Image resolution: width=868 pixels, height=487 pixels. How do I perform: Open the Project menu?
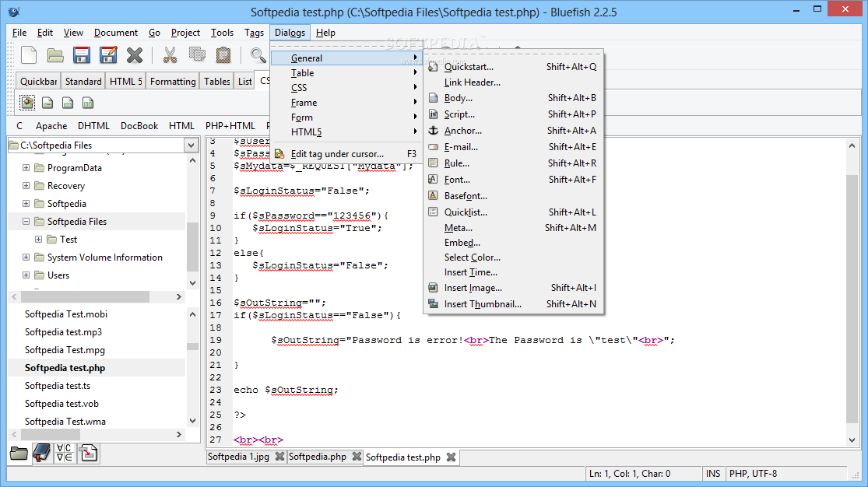(x=185, y=33)
